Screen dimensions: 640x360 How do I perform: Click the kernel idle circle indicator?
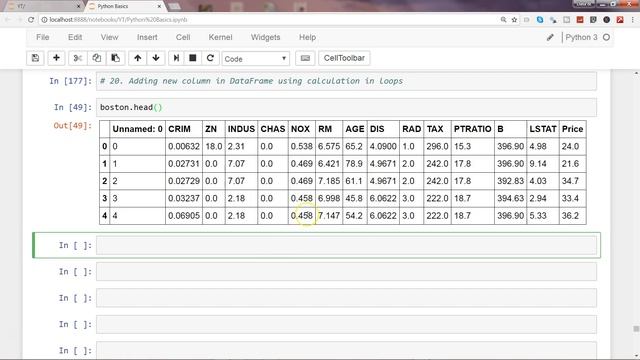tap(607, 37)
